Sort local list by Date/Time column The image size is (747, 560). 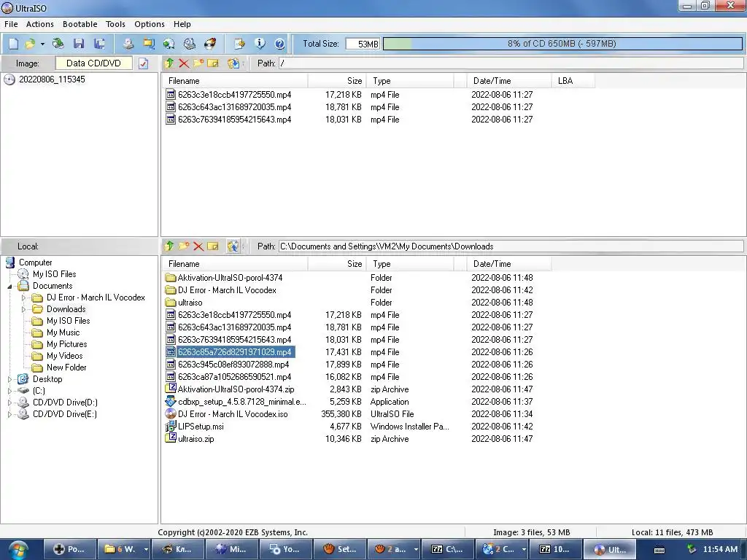coord(509,264)
